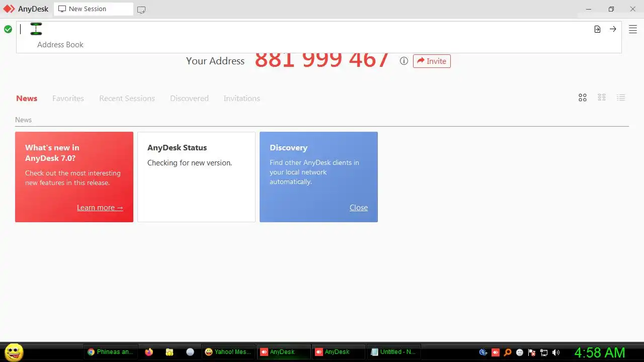Click the connect arrow icon
Viewport: 644px width, 362px height.
[x=613, y=29]
